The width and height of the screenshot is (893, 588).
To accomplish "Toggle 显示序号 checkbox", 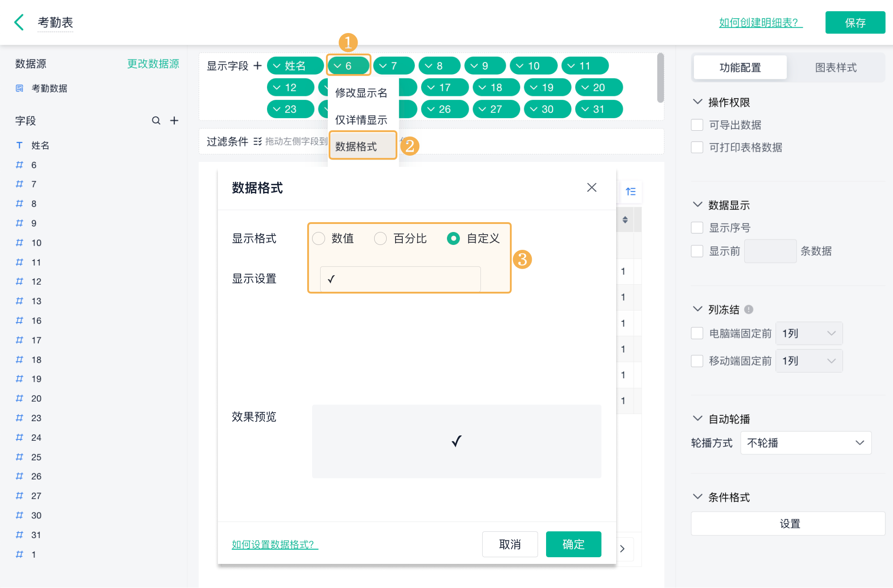I will 697,228.
